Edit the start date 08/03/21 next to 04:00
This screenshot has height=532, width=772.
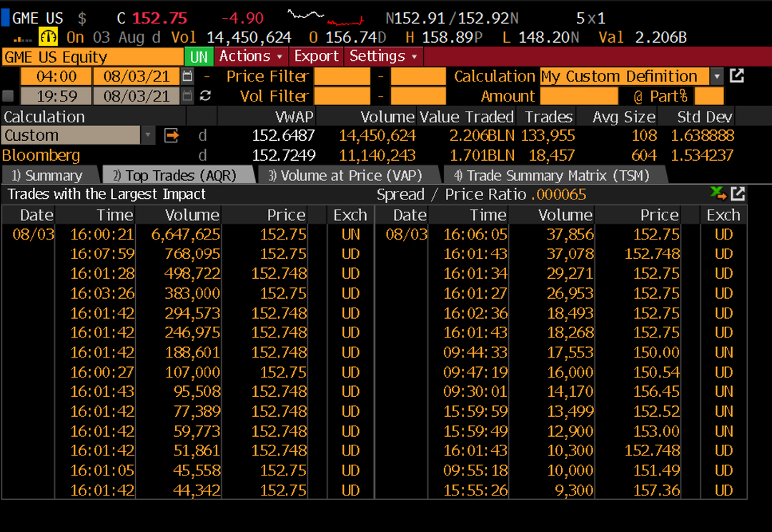tap(137, 77)
